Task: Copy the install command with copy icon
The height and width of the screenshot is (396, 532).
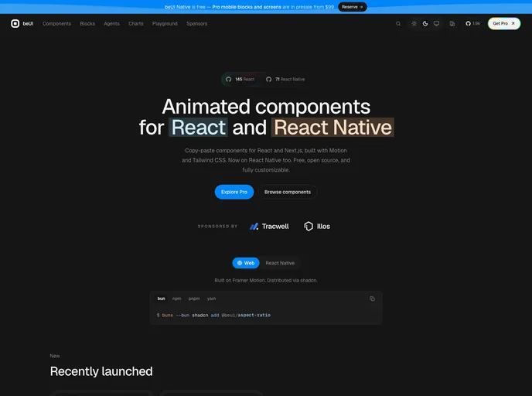Action: pyautogui.click(x=372, y=299)
